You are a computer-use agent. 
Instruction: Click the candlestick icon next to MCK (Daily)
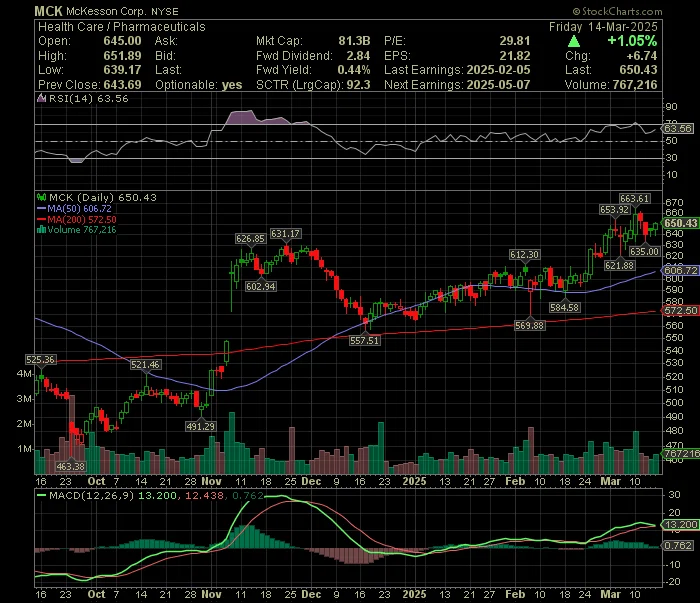pyautogui.click(x=42, y=197)
